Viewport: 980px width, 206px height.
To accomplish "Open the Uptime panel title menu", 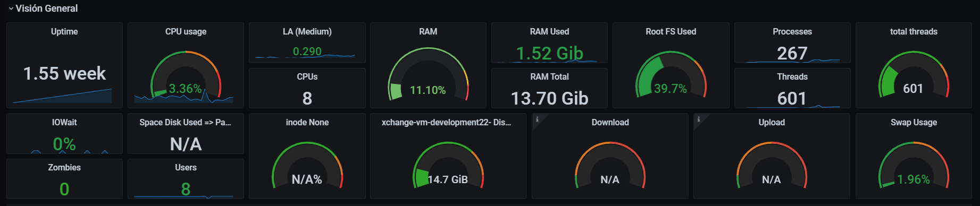I will 64,32.
